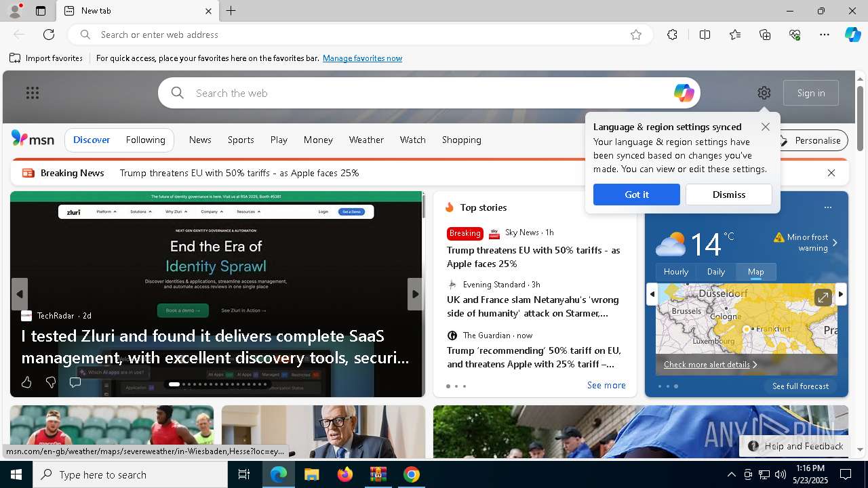Open Check more alert details link
The height and width of the screenshot is (488, 868).
tap(710, 365)
